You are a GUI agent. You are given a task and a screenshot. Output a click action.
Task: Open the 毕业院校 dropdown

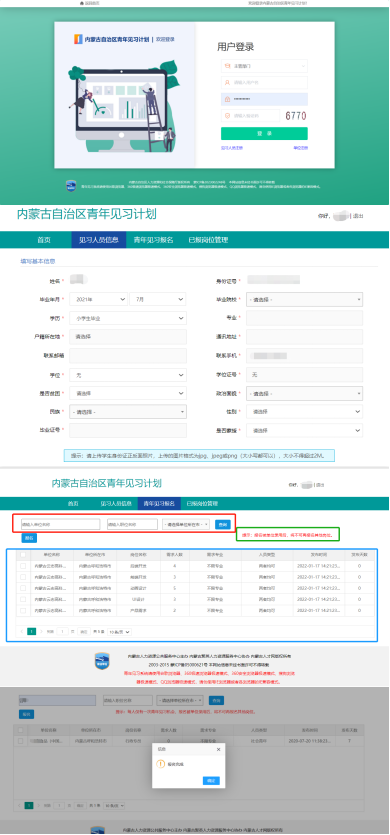pyautogui.click(x=304, y=299)
